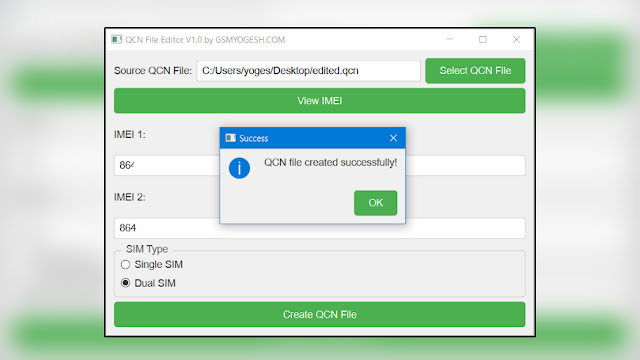The height and width of the screenshot is (360, 640).
Task: Close the QCN File Editor window
Action: 516,39
